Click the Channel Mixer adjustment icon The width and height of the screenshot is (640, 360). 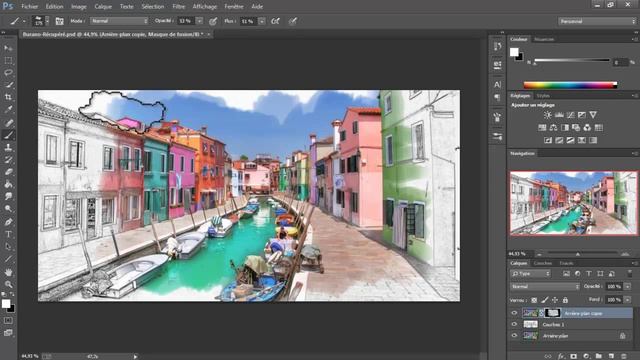(587, 128)
